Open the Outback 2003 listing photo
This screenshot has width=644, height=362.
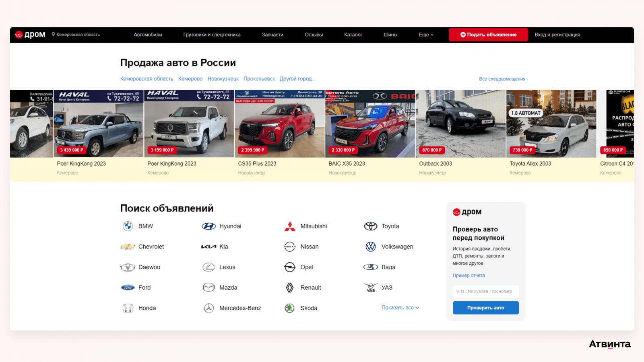click(461, 123)
